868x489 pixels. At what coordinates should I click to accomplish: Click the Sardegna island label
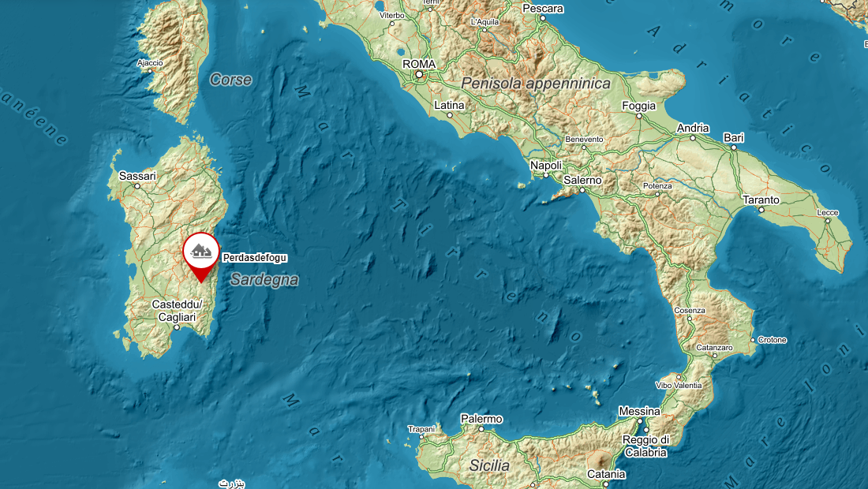click(x=264, y=280)
